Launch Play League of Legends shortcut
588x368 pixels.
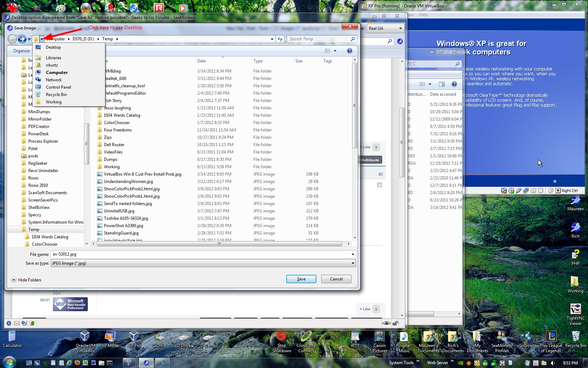(551, 342)
